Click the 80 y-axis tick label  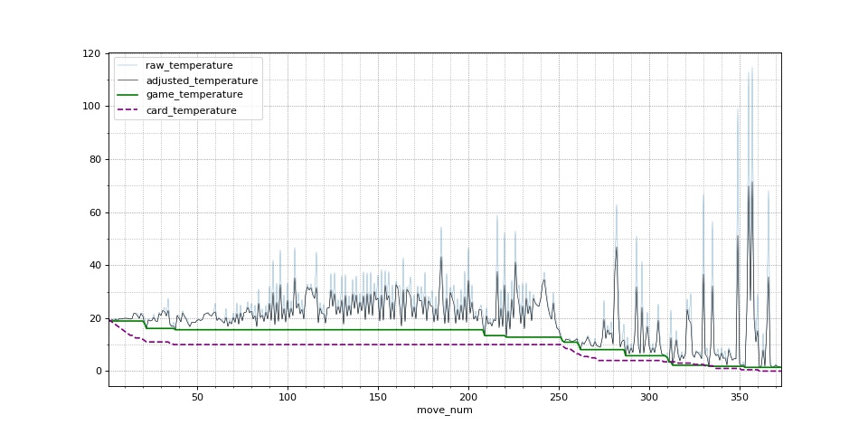pos(95,160)
